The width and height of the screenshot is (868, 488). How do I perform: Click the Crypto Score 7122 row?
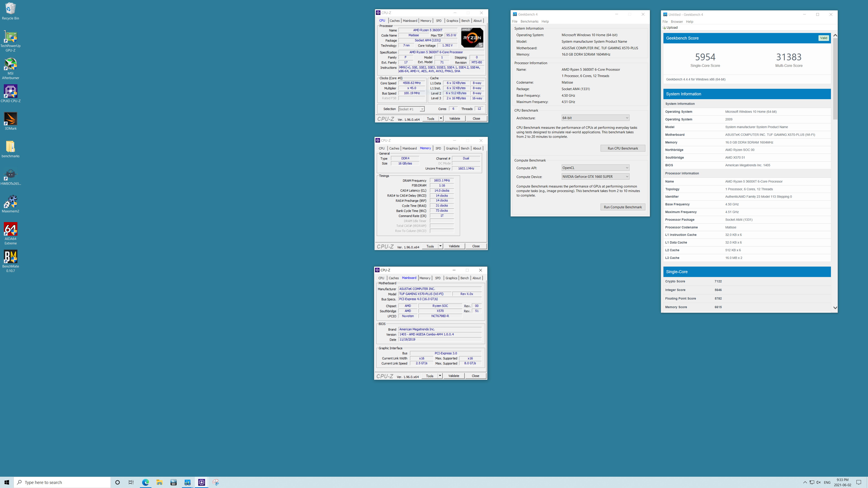click(x=747, y=281)
